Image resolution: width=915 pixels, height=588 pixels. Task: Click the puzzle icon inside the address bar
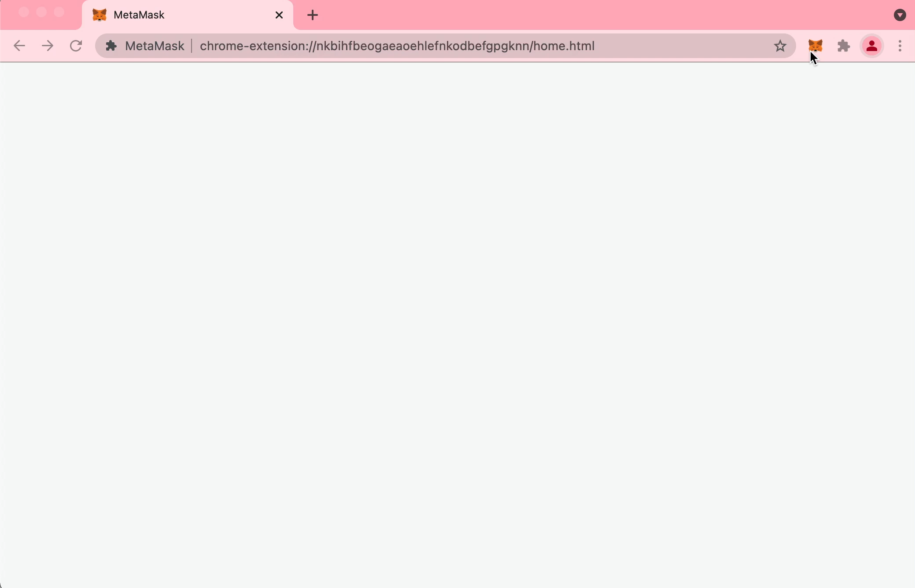pyautogui.click(x=111, y=46)
